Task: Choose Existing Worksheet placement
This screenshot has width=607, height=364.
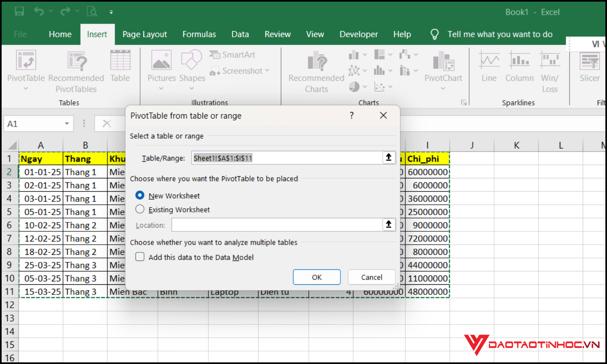Action: point(140,209)
